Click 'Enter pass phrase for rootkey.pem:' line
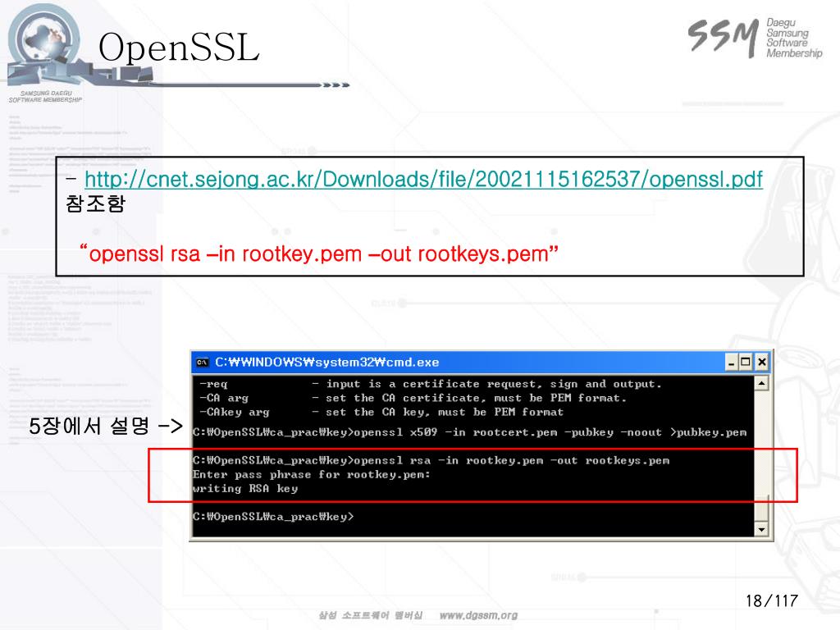Viewport: 840px width, 630px height. pos(311,475)
